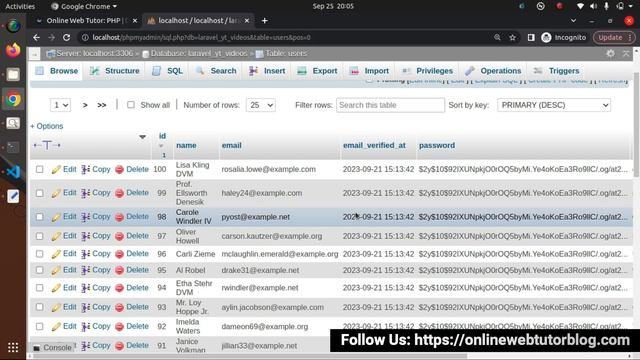Click the horizontal table scrollbar
The image size is (640, 360).
click(x=249, y=356)
